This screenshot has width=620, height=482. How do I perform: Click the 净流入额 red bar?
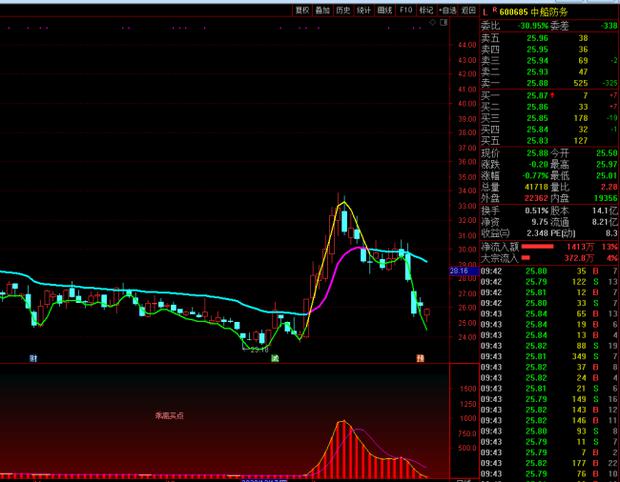point(538,247)
